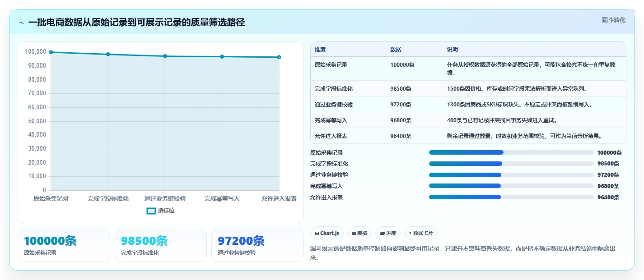
Task: Click table value 98500条
Action: [x=401, y=88]
